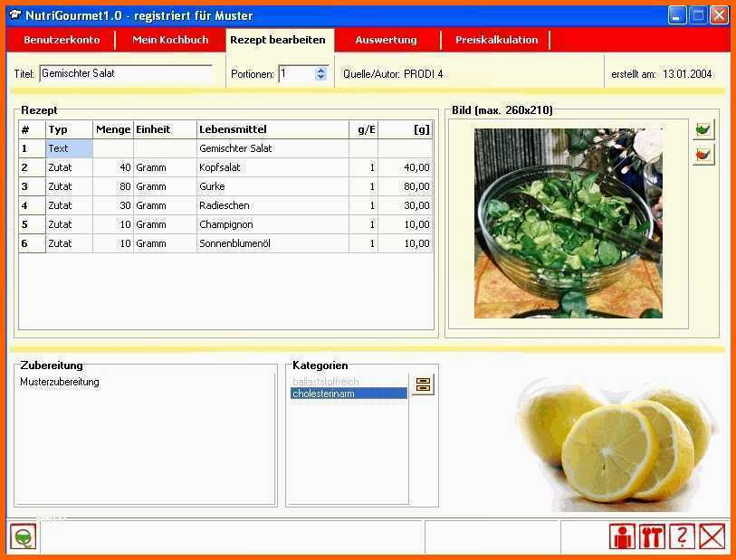Close the NutriGourmet window
Screen dimensions: 736x560
[x=719, y=16]
